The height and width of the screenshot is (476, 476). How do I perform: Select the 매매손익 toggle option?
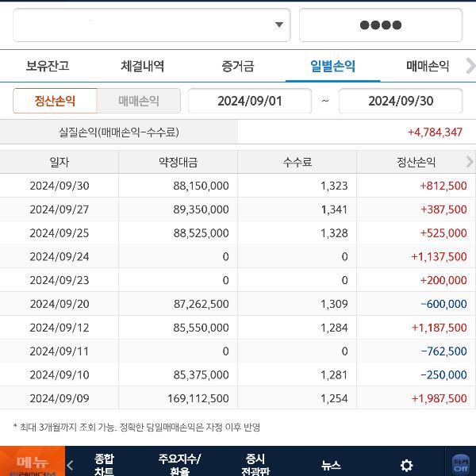(x=139, y=101)
